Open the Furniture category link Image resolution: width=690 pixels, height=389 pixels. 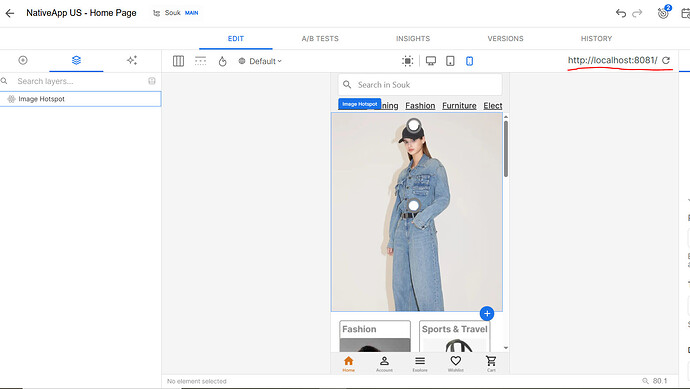coord(459,106)
